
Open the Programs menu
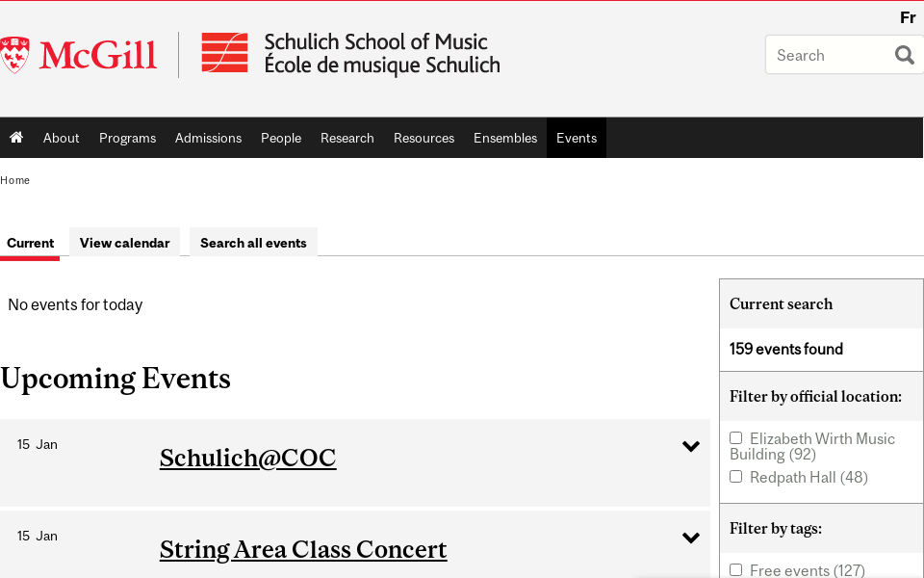(x=127, y=138)
